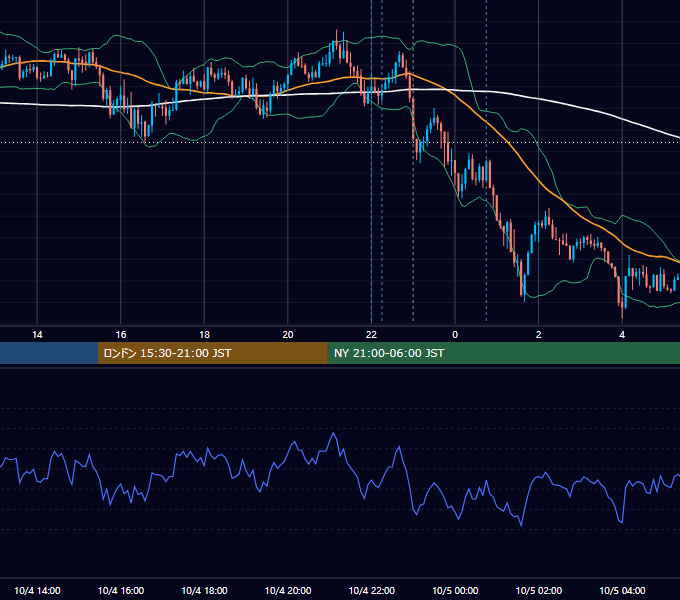Click the '18' hour label on the price chart axis

[204, 335]
